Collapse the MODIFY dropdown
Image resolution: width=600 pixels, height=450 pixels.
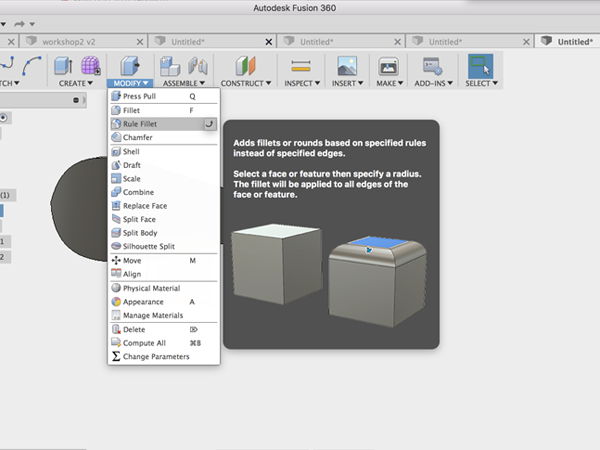130,83
